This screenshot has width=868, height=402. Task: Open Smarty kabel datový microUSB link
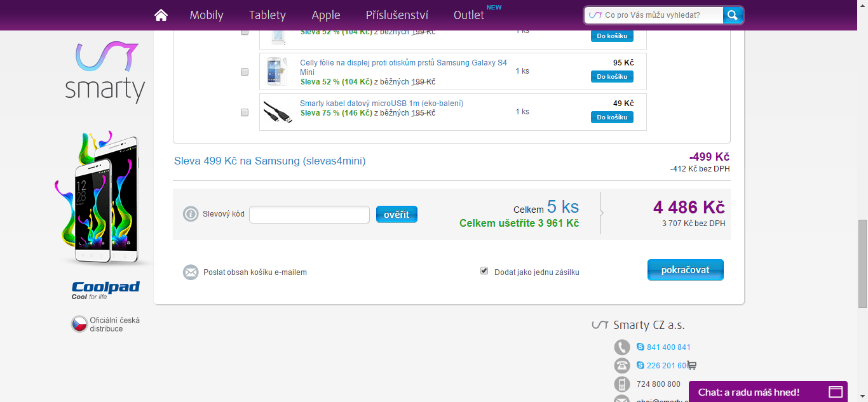click(x=382, y=103)
